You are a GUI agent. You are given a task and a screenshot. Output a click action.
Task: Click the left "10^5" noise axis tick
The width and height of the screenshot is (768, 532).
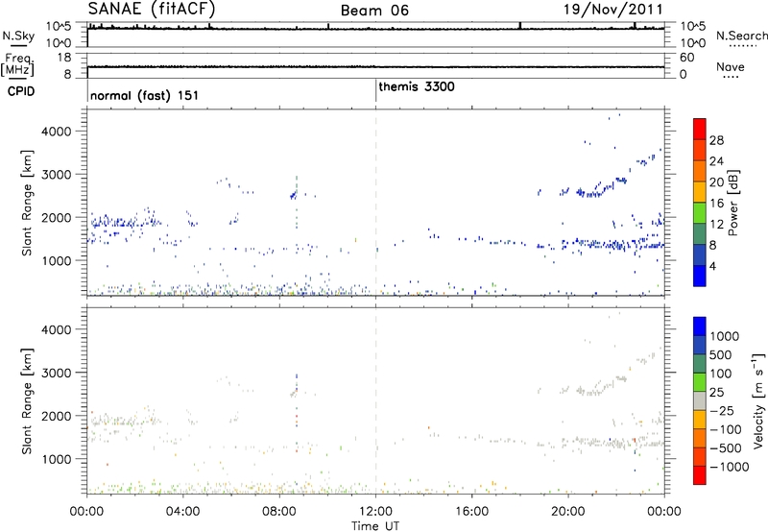59,26
